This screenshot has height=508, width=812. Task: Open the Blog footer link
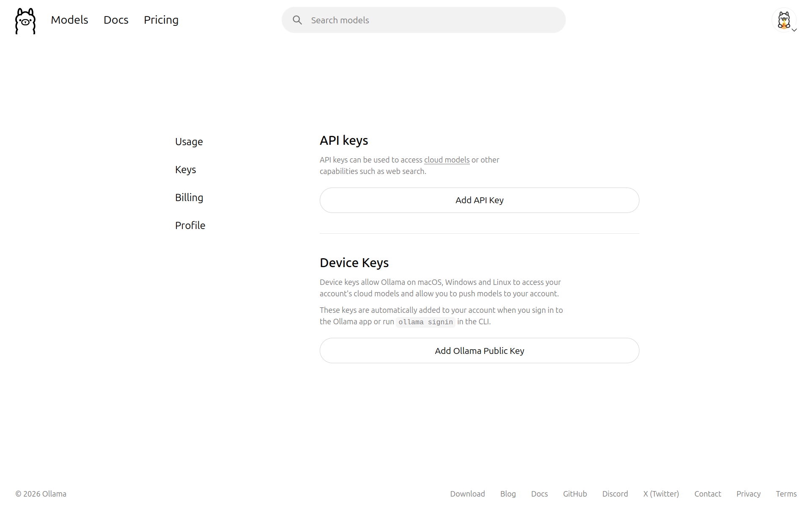click(508, 494)
